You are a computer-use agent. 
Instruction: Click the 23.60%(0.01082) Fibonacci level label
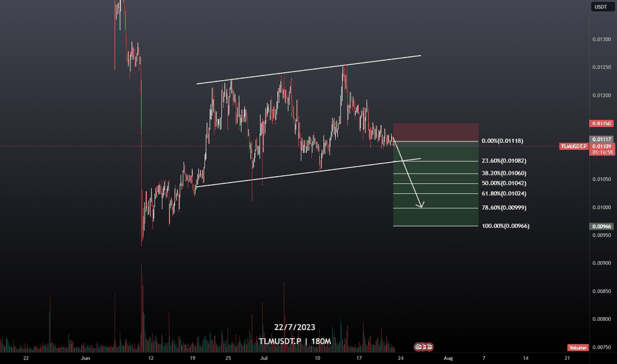504,161
